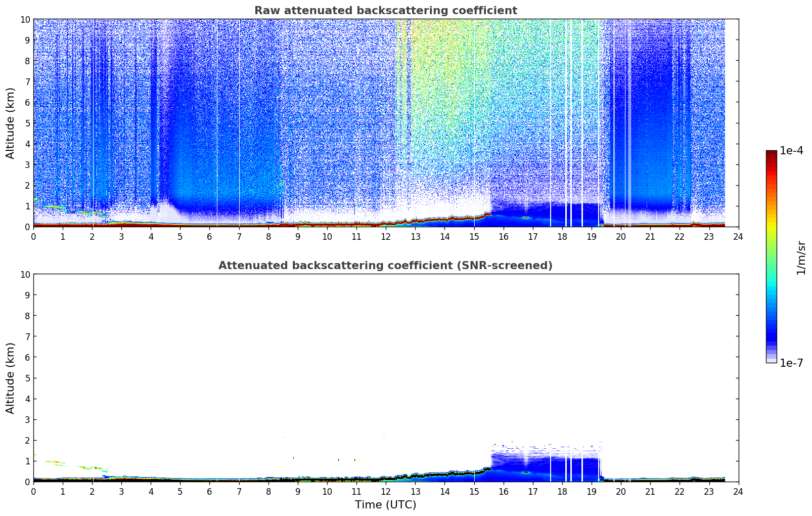Click the bottom plot 'Altitude (km)' label

coord(11,378)
